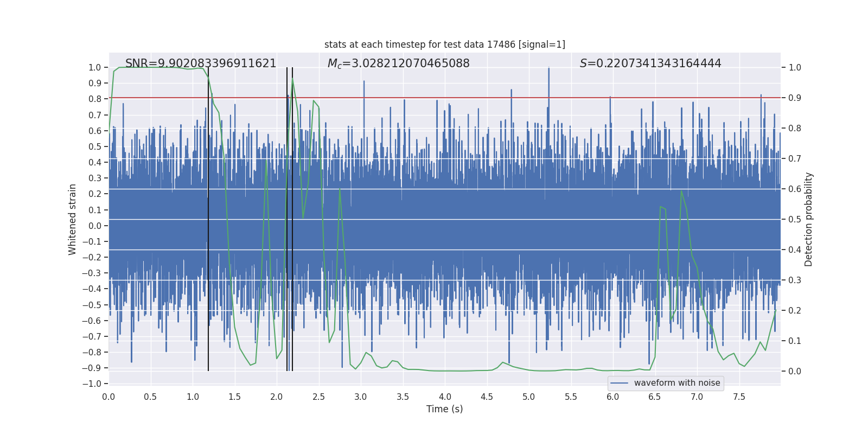Image resolution: width=868 pixels, height=434 pixels.
Task: Click the 0.1 tick on Detection probability axis
Action: [x=795, y=341]
